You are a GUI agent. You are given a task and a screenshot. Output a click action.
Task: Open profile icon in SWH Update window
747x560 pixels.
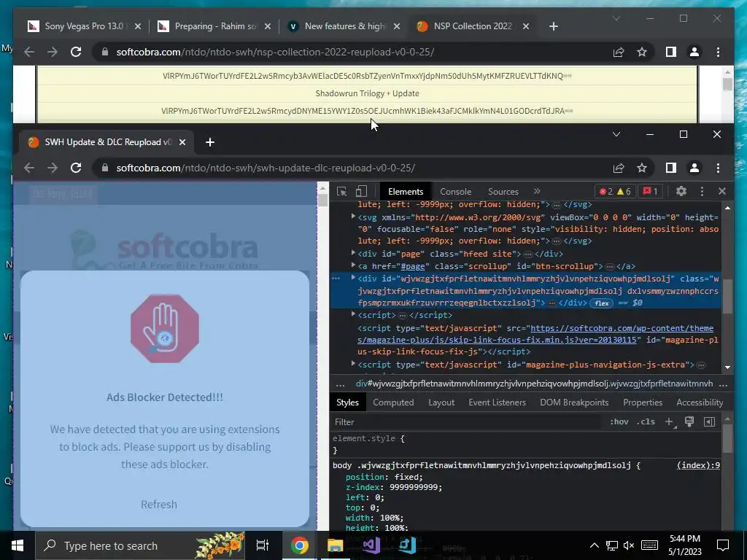[694, 168]
